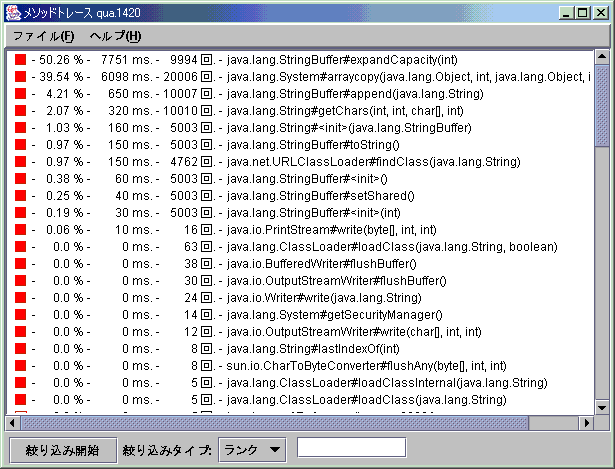Click the 320 ms. value
Image resolution: width=615 pixels, height=469 pixels.
click(x=130, y=111)
